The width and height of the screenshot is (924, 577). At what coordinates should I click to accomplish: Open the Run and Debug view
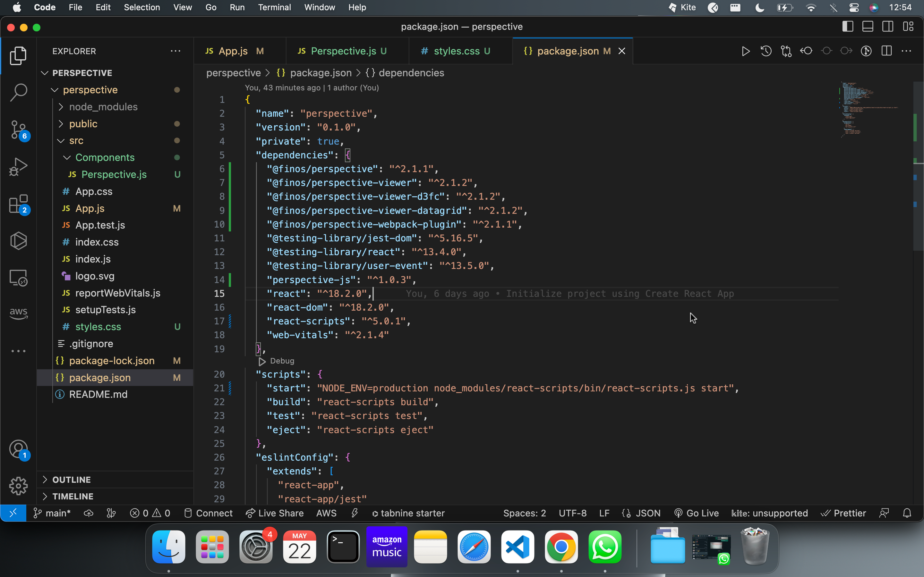(18, 167)
